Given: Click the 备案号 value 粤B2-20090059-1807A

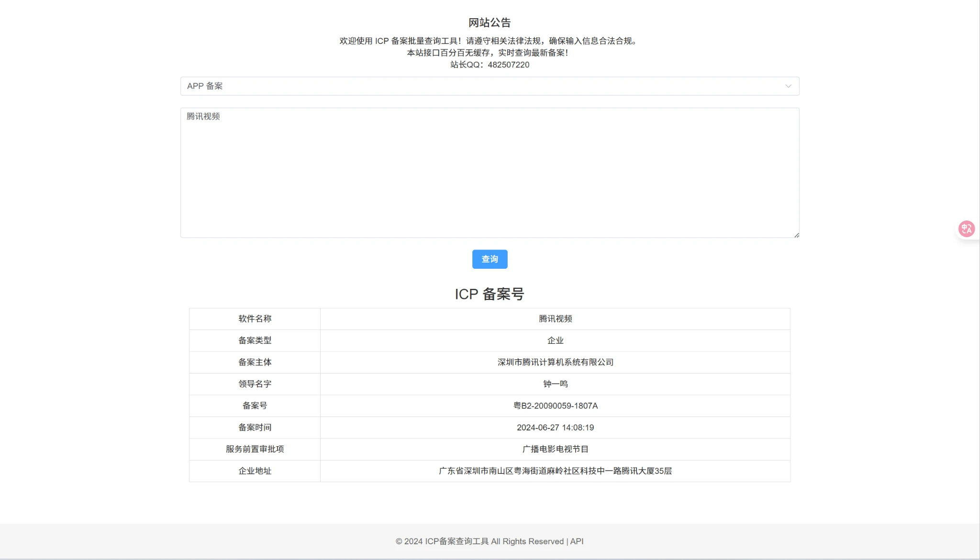Looking at the screenshot, I should 555,406.
